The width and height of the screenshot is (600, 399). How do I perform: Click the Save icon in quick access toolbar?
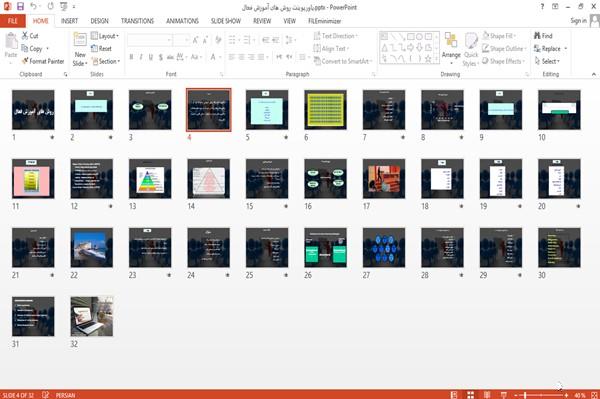[20, 6]
